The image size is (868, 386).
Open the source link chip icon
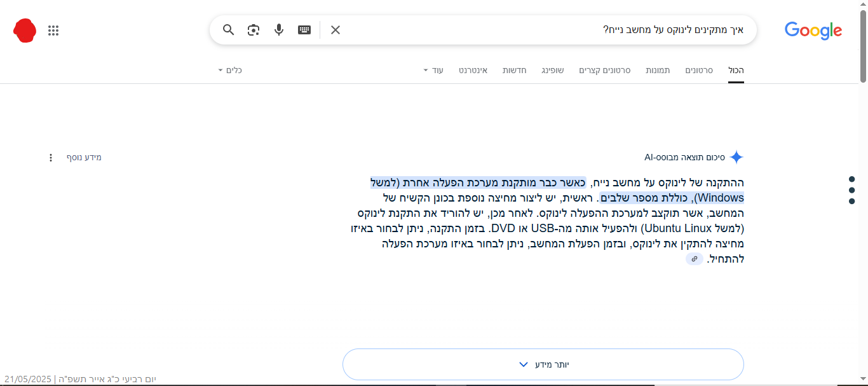(x=695, y=259)
